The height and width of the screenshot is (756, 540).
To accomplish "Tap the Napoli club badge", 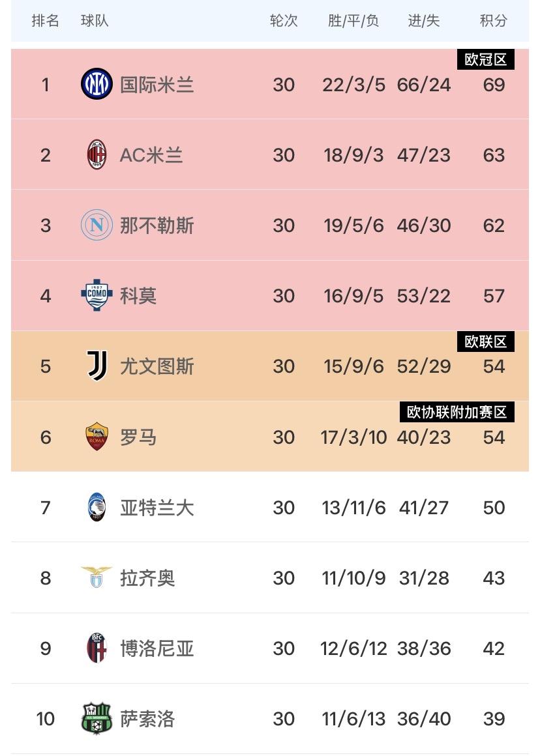I will (97, 225).
